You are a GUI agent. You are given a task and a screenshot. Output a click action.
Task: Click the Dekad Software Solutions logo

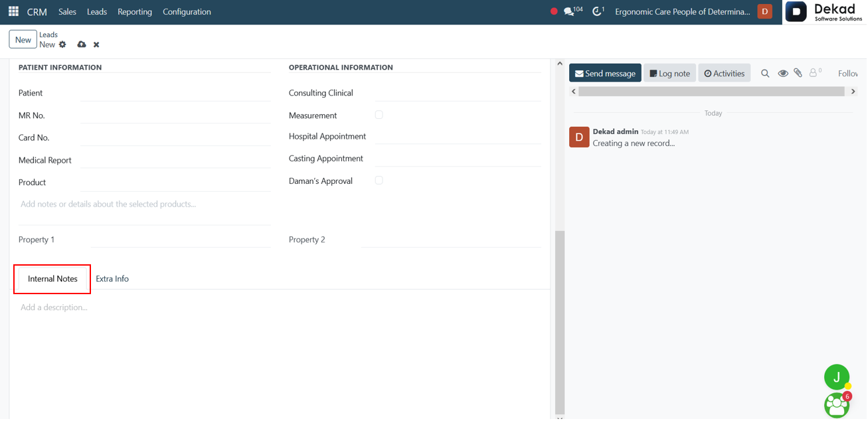pyautogui.click(x=825, y=12)
